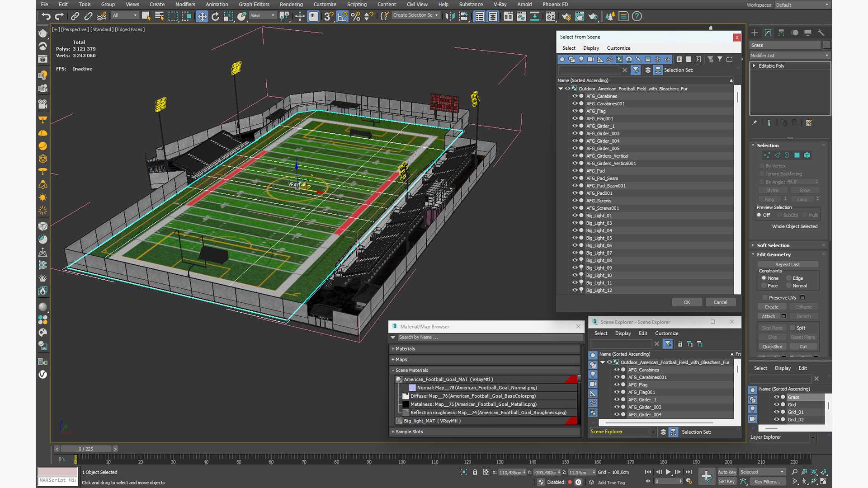The width and height of the screenshot is (868, 488).
Task: Switch to the Hierarchy command panel
Action: click(x=781, y=33)
